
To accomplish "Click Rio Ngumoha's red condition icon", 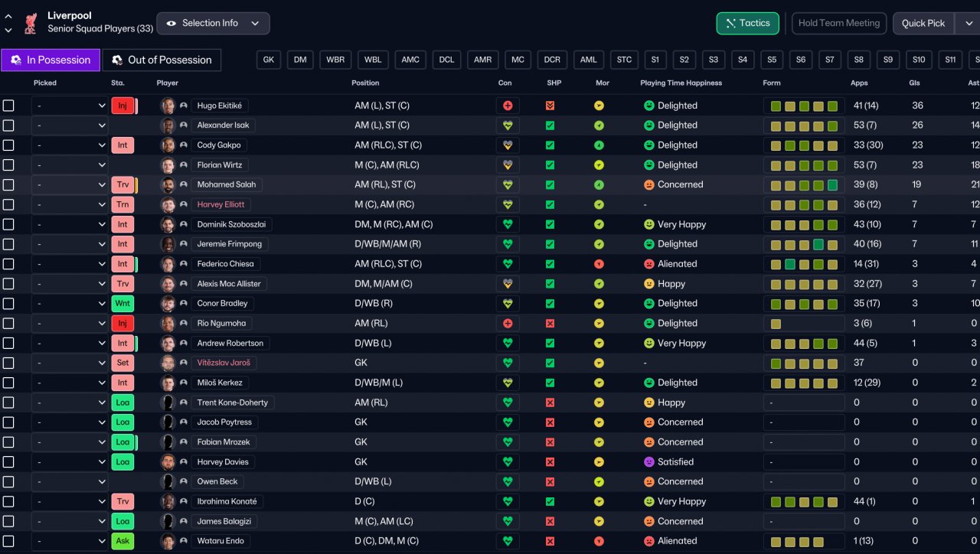I will click(x=508, y=324).
